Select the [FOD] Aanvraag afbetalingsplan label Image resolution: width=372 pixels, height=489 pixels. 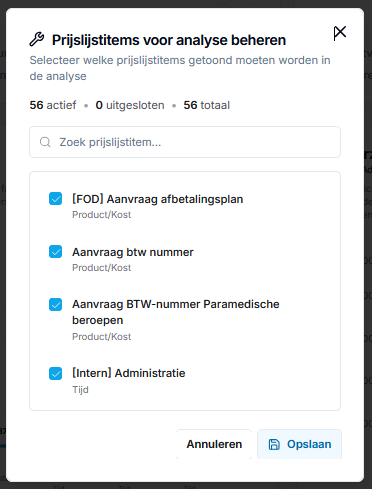(158, 199)
